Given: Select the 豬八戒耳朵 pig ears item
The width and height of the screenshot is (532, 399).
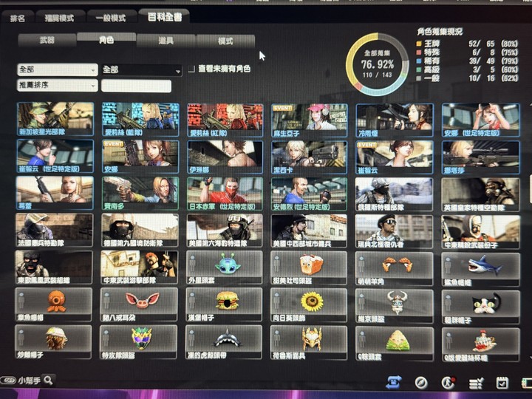Looking at the screenshot, I should point(142,302).
